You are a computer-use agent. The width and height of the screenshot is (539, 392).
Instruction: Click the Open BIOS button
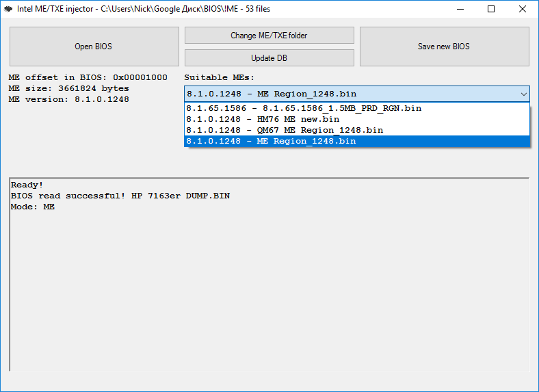point(94,47)
